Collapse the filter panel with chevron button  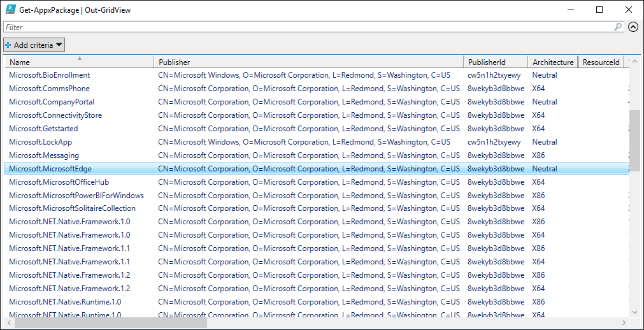[x=633, y=27]
